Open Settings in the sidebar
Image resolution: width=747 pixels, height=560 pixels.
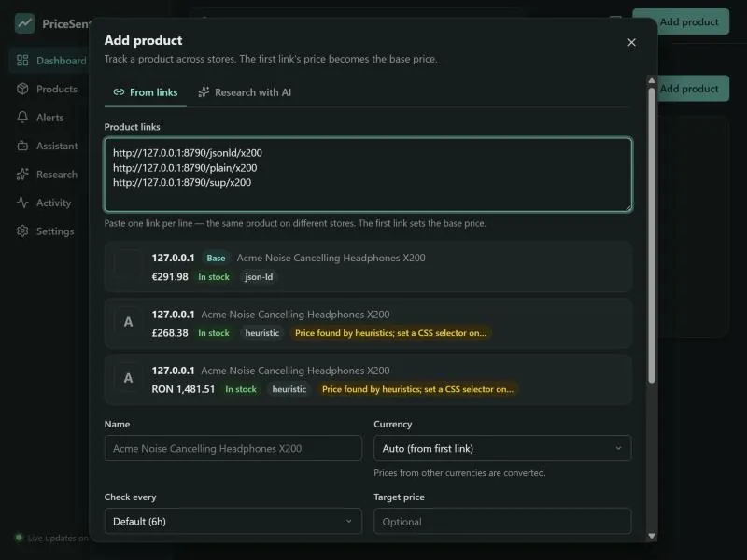(x=49, y=231)
